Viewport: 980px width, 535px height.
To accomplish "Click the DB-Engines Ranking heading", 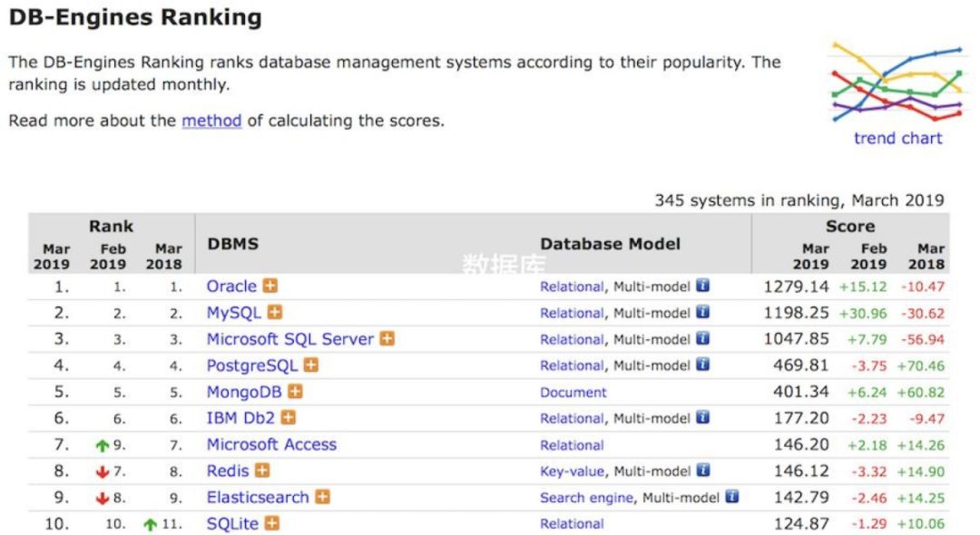I will tap(135, 17).
